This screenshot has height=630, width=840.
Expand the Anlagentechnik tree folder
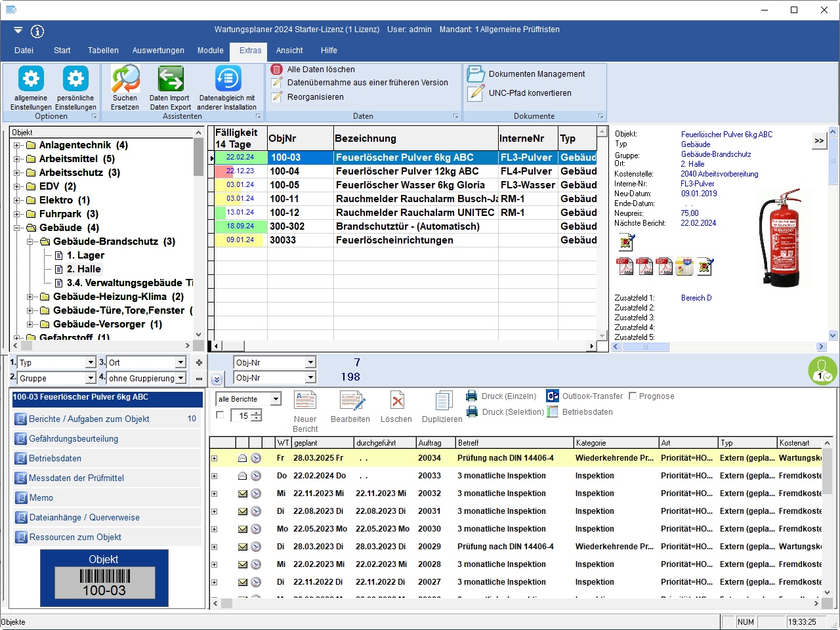(x=17, y=146)
